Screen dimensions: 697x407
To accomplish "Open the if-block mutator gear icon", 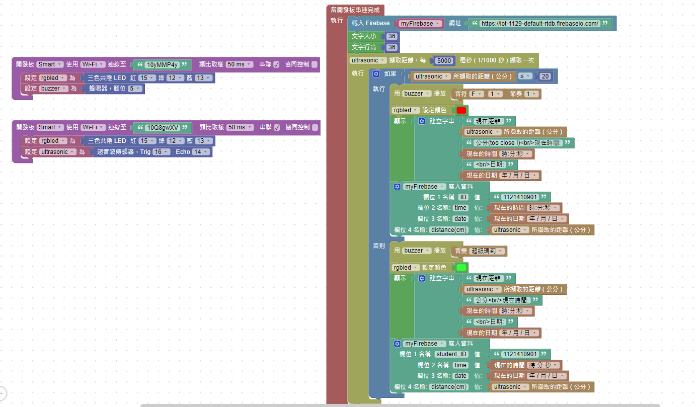I will point(376,75).
